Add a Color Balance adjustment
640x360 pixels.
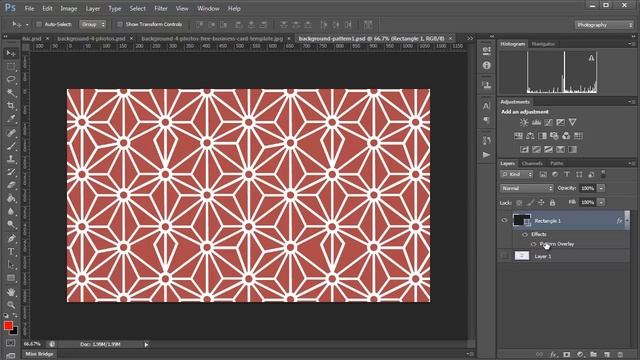coord(530,136)
